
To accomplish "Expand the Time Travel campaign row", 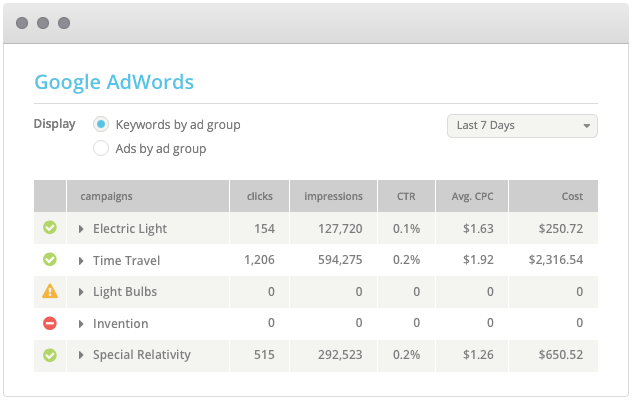I will [x=81, y=261].
